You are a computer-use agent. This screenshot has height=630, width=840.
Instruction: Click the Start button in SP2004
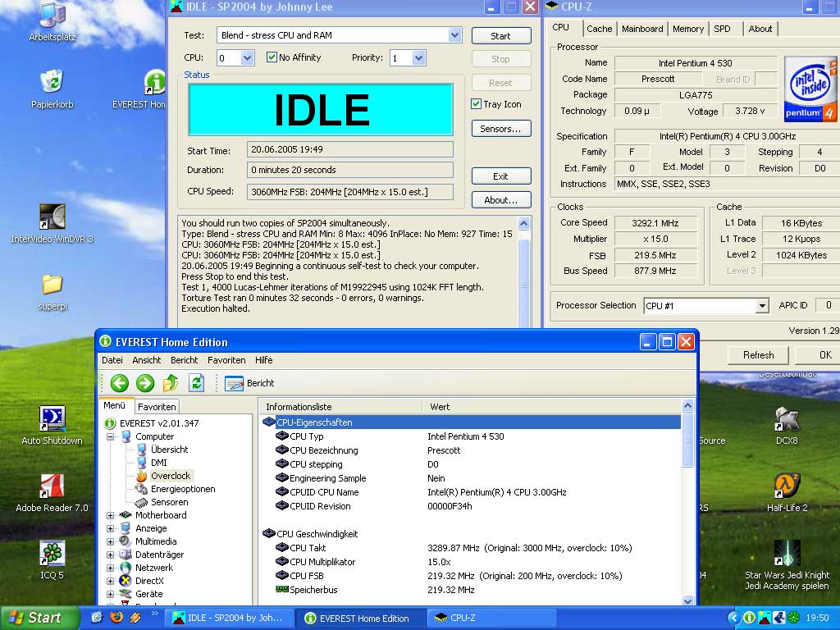pyautogui.click(x=501, y=36)
